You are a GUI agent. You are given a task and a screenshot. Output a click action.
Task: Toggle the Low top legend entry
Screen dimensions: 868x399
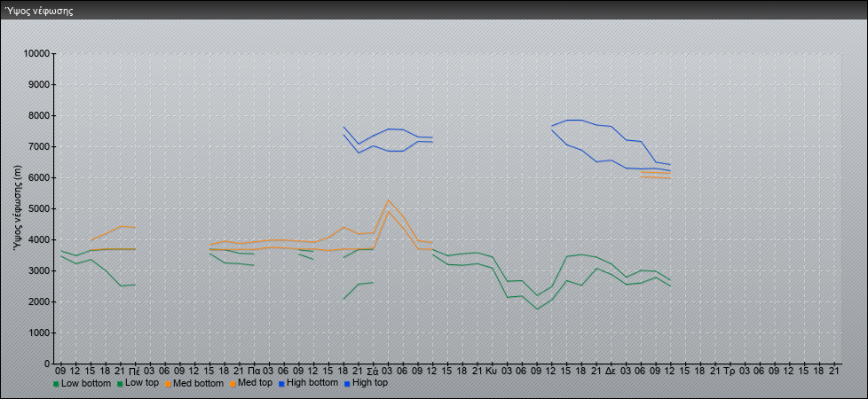click(137, 383)
